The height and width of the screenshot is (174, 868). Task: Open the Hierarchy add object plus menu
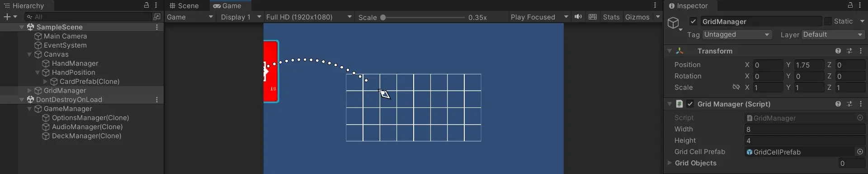point(10,17)
